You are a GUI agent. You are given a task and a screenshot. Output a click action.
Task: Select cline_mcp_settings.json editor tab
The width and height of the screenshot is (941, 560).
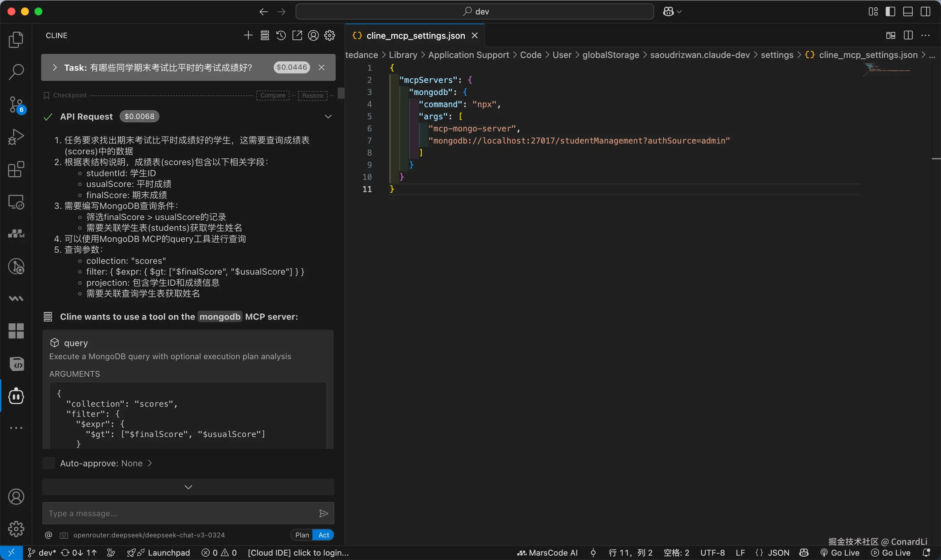pyautogui.click(x=415, y=35)
